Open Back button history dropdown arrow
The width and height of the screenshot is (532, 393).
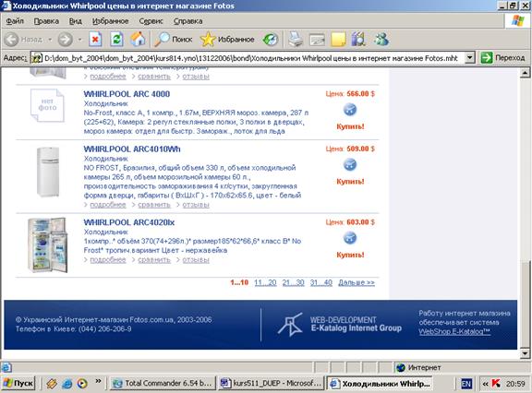[x=50, y=40]
